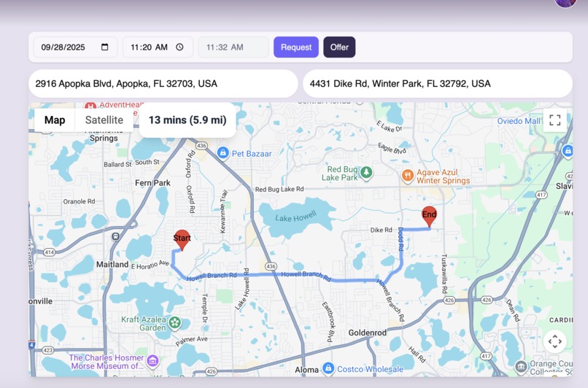The width and height of the screenshot is (588, 388).
Task: Select the E Horatio Ave label
Action: point(150,265)
